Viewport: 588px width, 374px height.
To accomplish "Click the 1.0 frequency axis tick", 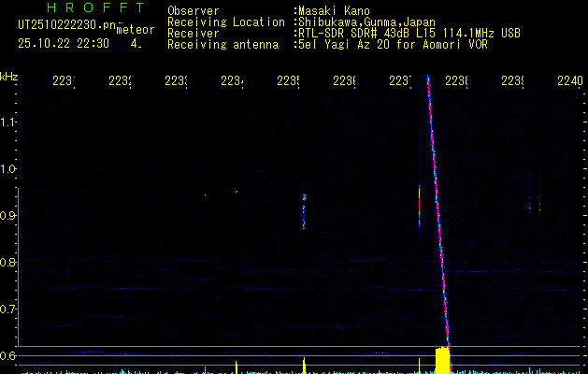I will click(8, 169).
